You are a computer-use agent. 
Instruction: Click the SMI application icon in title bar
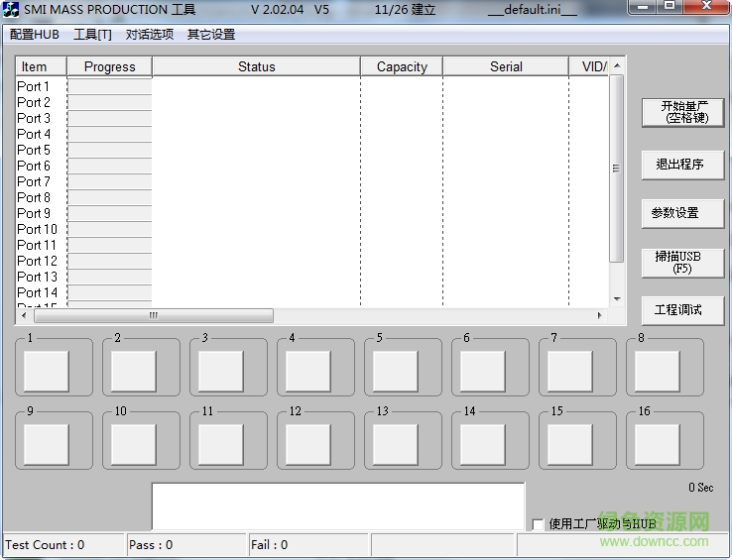(x=10, y=9)
